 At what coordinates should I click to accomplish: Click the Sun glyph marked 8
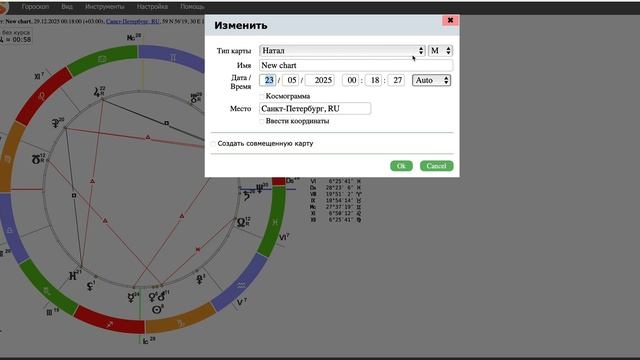[x=156, y=310]
